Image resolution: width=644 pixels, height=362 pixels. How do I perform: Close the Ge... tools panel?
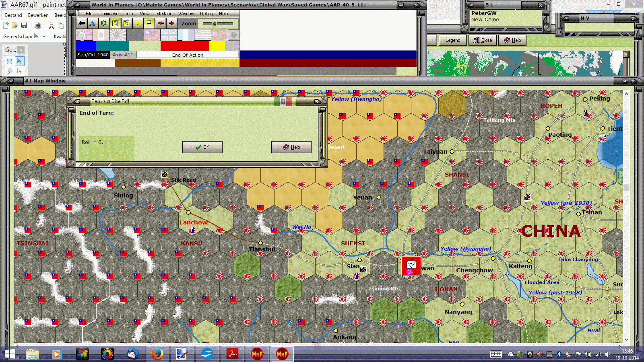21,49
